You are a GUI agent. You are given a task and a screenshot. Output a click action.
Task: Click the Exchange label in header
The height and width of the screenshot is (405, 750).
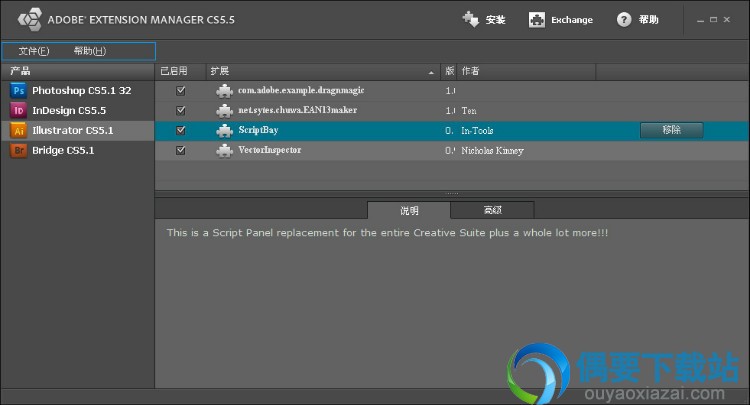pos(572,20)
